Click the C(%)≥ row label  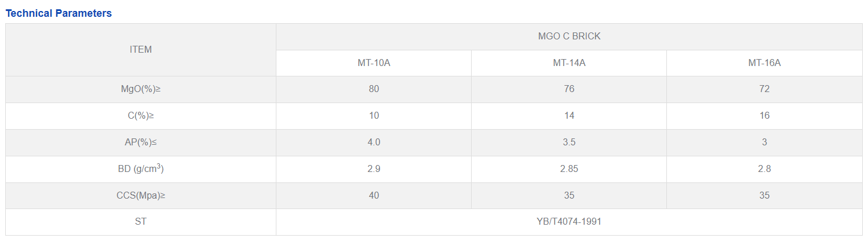[141, 116]
